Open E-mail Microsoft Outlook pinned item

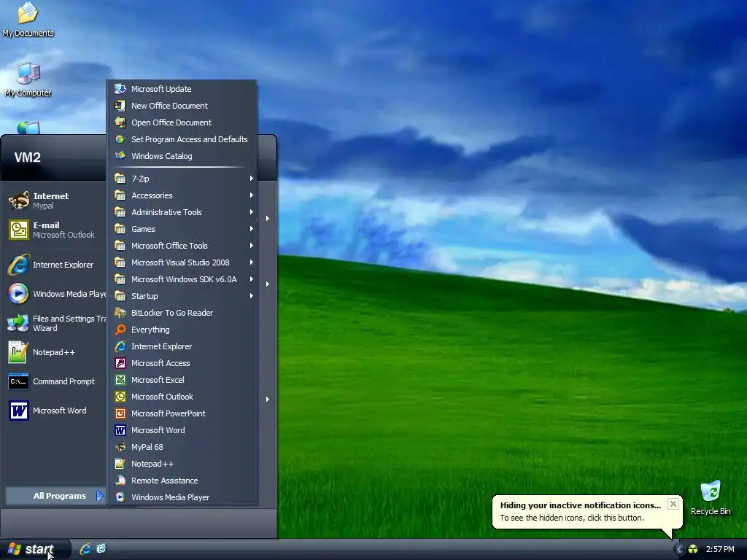click(55, 230)
